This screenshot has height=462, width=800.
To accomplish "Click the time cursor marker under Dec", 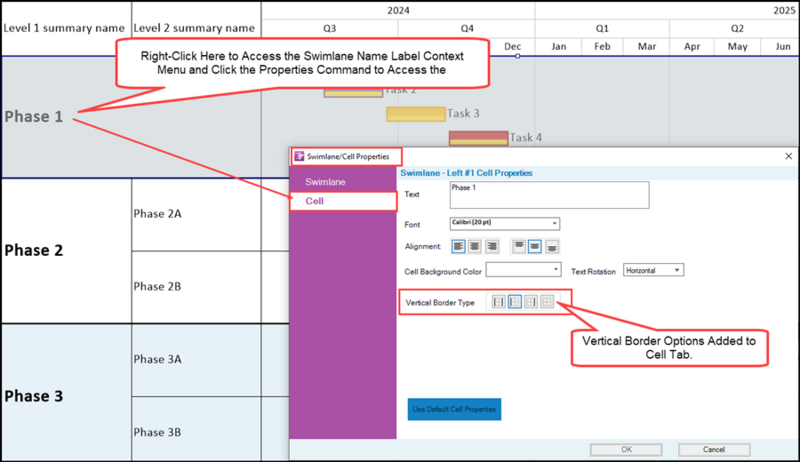I will (x=517, y=56).
